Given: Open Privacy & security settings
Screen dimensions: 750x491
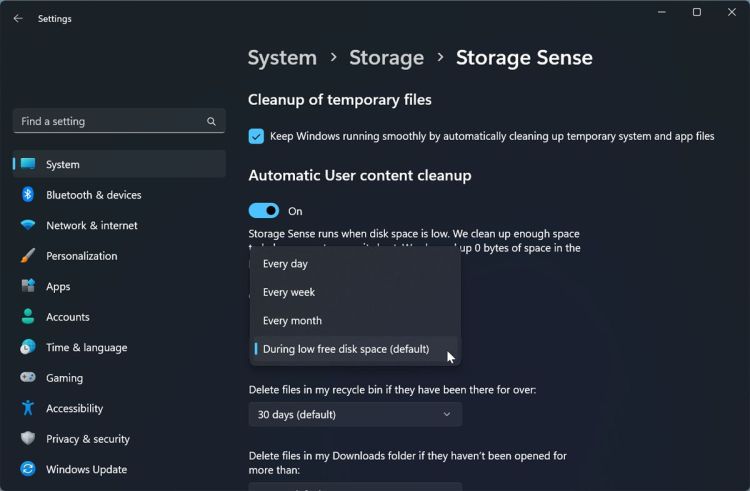Looking at the screenshot, I should [x=88, y=439].
